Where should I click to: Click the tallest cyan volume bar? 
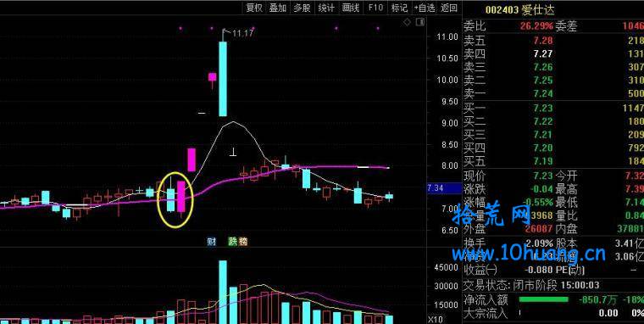223,292
